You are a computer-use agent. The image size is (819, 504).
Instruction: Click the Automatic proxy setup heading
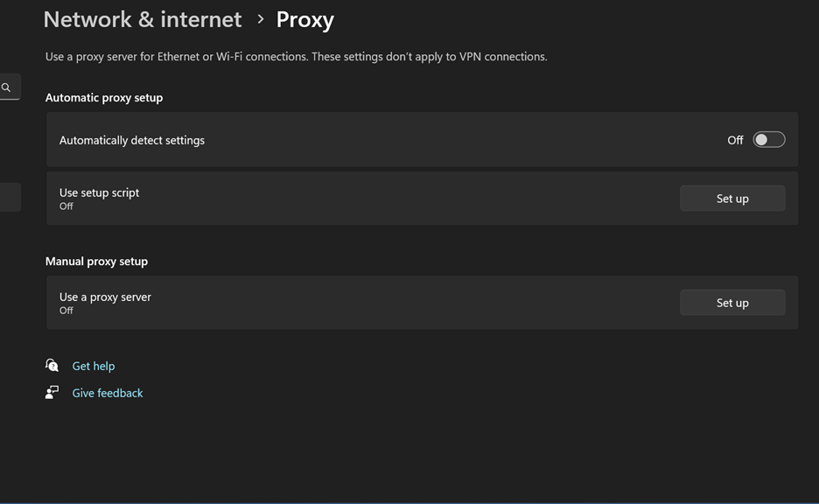[104, 98]
